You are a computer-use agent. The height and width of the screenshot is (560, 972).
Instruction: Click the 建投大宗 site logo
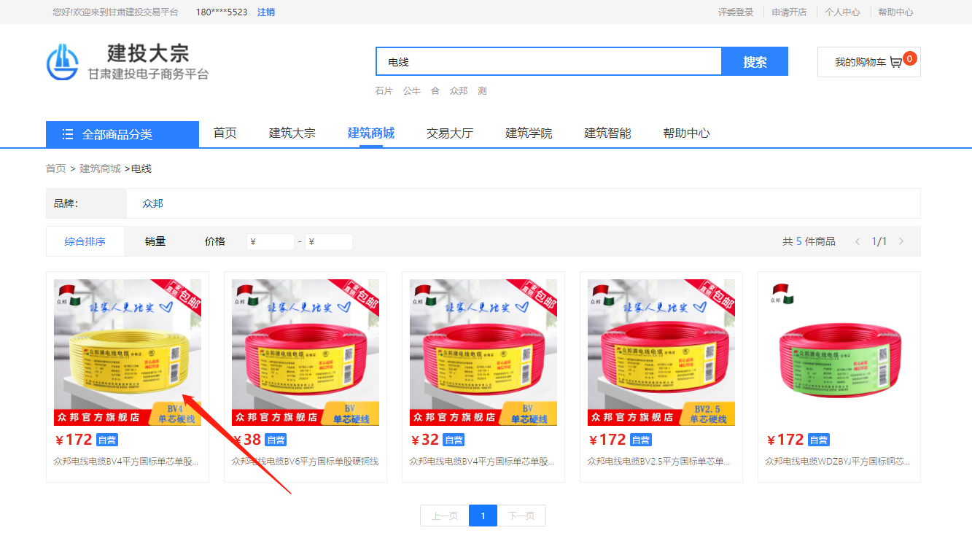coord(128,62)
